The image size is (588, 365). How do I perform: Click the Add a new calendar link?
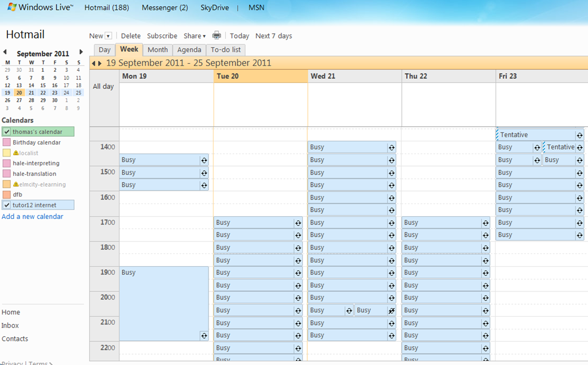(33, 217)
